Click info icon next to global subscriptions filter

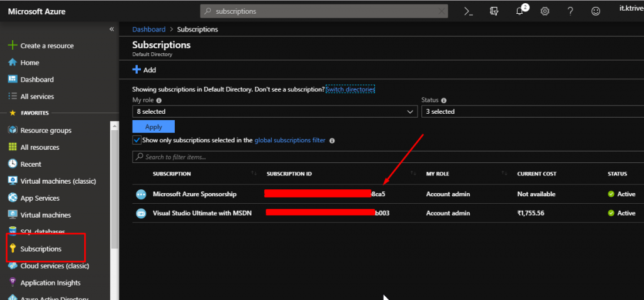[x=332, y=140]
